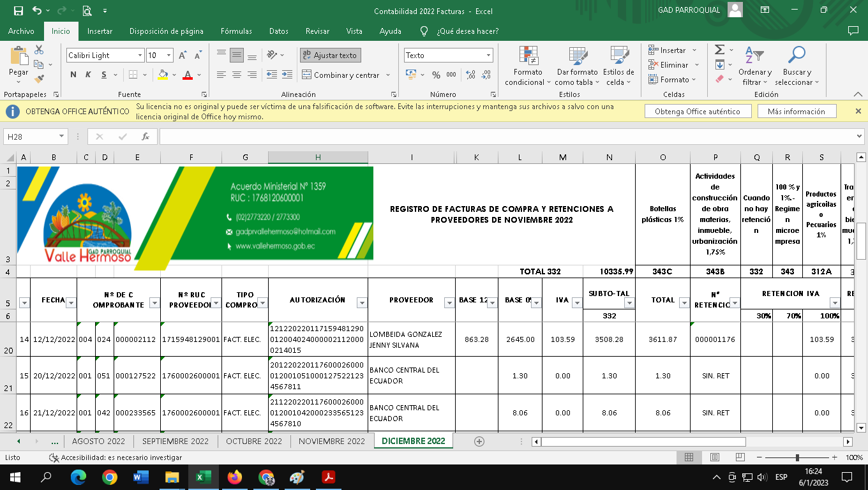Viewport: 868px width, 490px height.
Task: Click the zoom slider in status bar
Action: pyautogui.click(x=797, y=457)
